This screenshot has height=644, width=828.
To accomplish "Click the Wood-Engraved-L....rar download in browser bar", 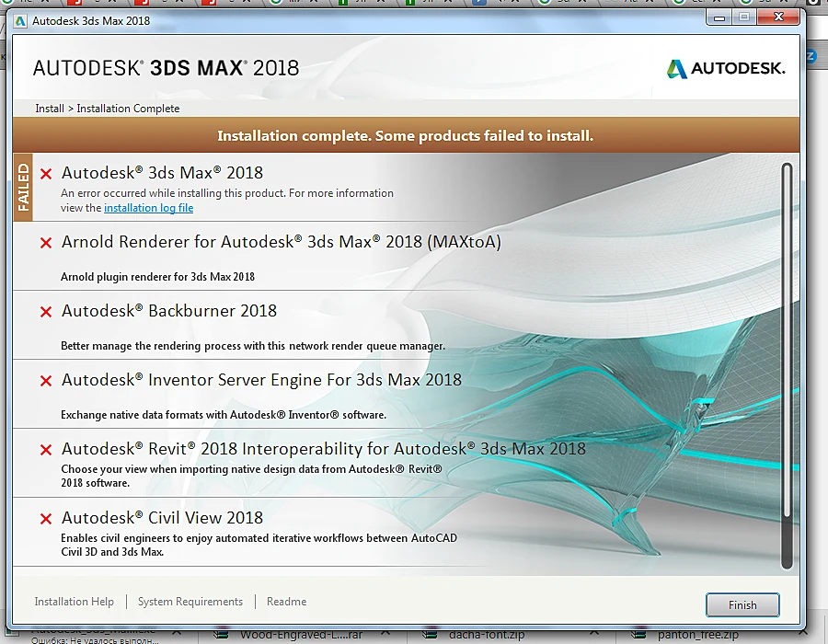I will [x=301, y=635].
